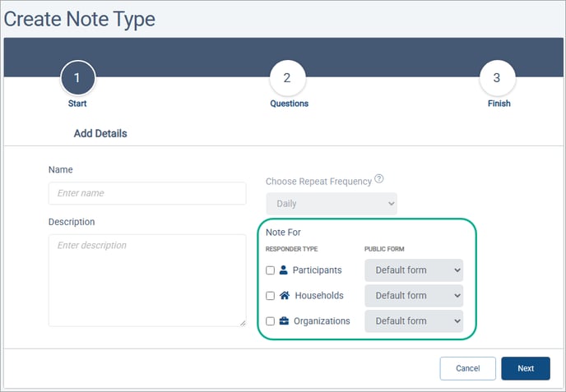Focus the Name input field
This screenshot has height=392, width=566.
pyautogui.click(x=147, y=193)
